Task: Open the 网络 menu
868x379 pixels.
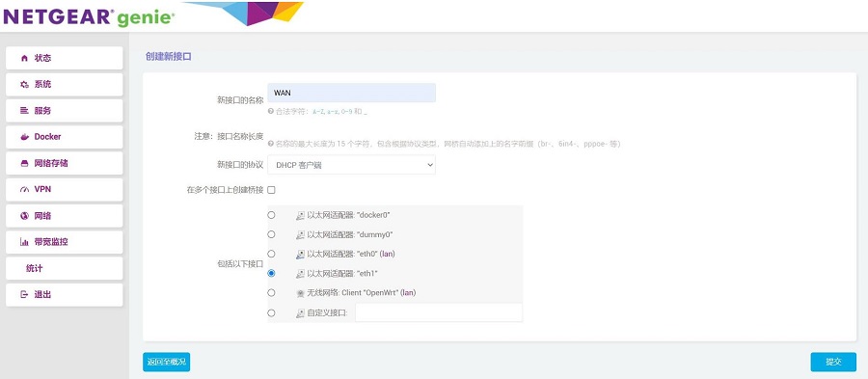Action: (x=65, y=216)
